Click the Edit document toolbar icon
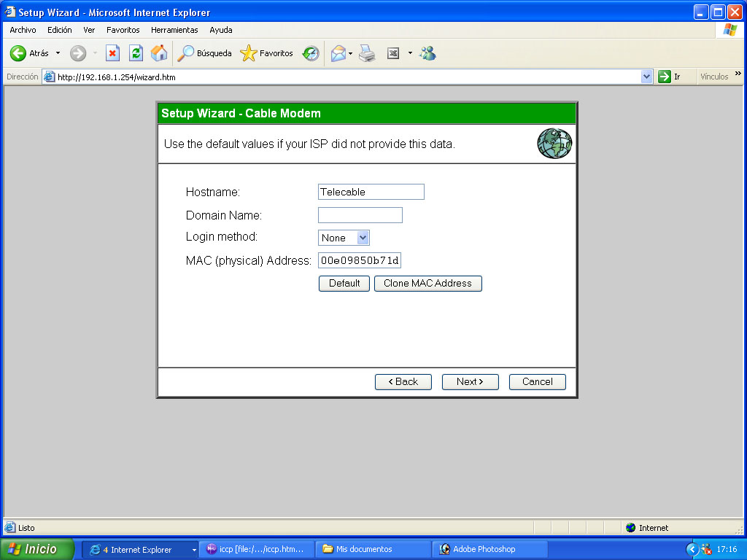 click(x=393, y=53)
